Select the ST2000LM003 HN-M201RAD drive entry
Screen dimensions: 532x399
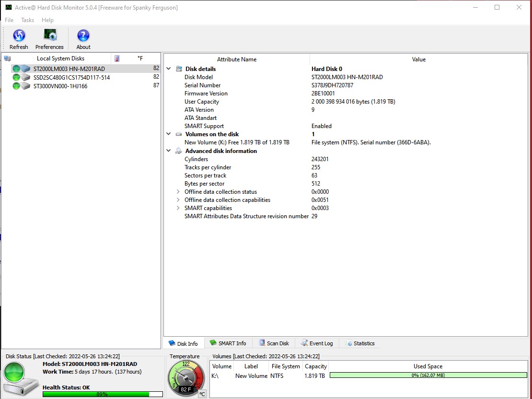point(67,69)
